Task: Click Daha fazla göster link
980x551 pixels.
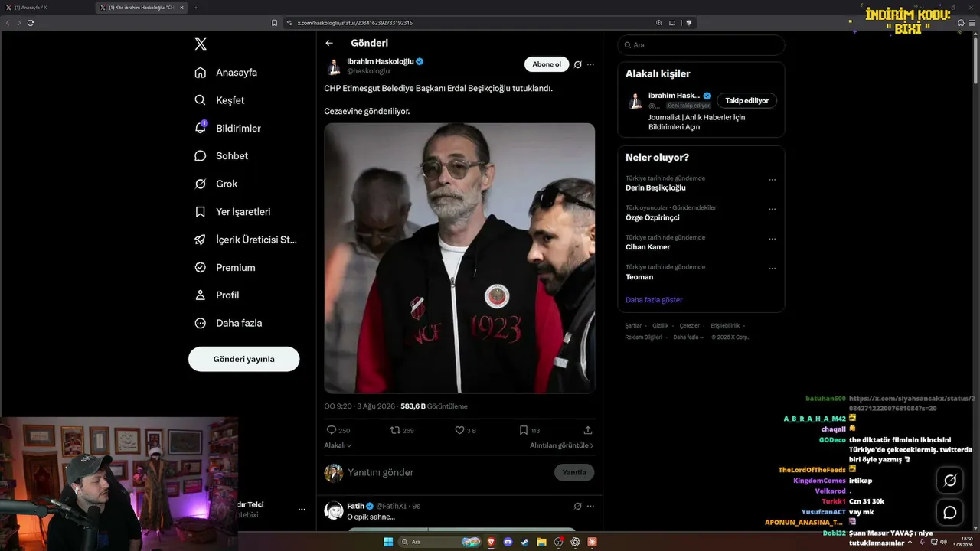Action: 654,300
